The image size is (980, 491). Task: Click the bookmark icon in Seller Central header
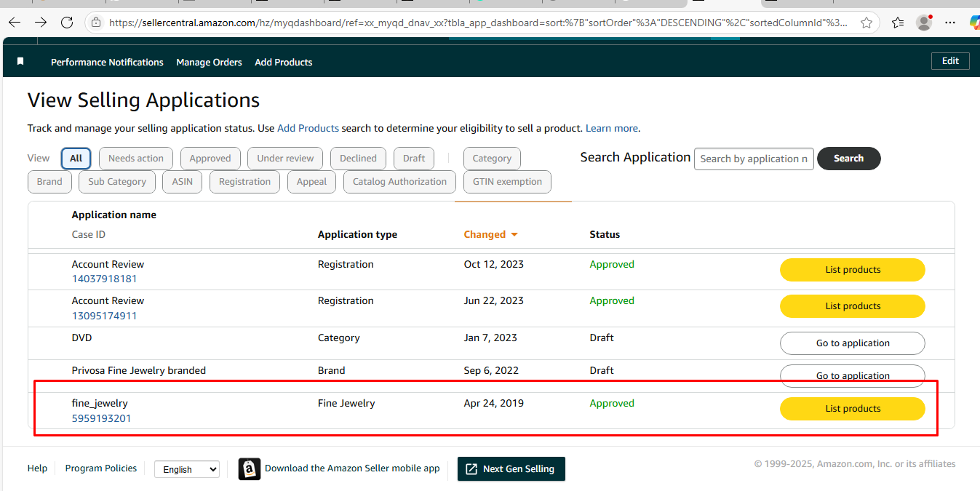20,62
